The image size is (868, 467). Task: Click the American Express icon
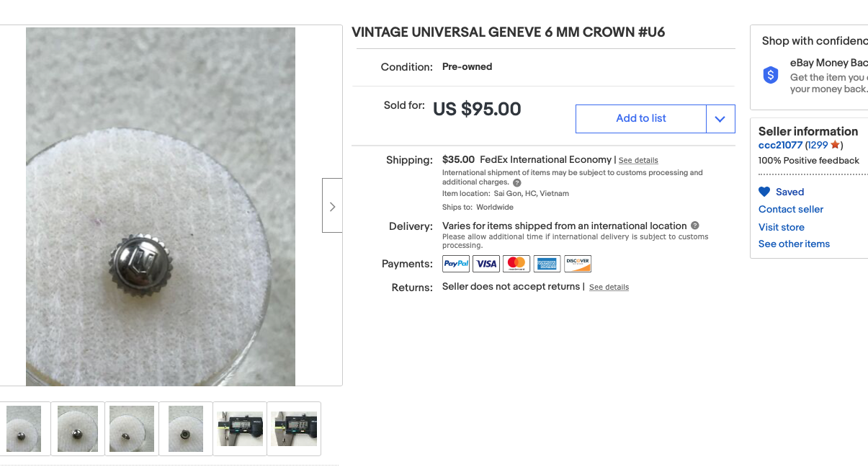pos(547,264)
